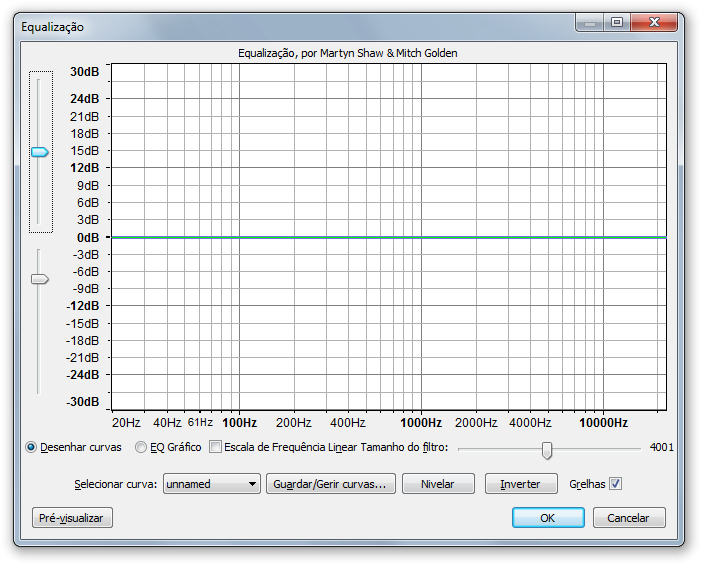Enable Escala de Frequência Linear checkbox
The image size is (702, 566).
pos(215,446)
